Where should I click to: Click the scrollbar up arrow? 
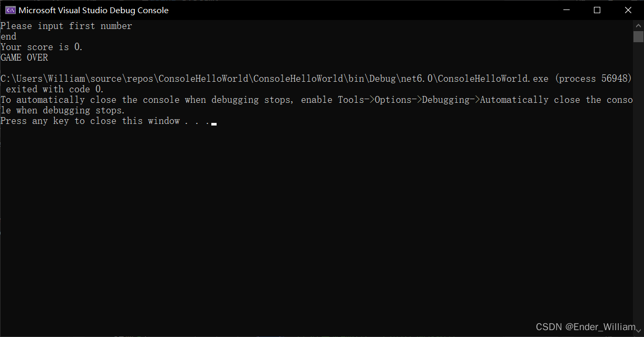[638, 25]
